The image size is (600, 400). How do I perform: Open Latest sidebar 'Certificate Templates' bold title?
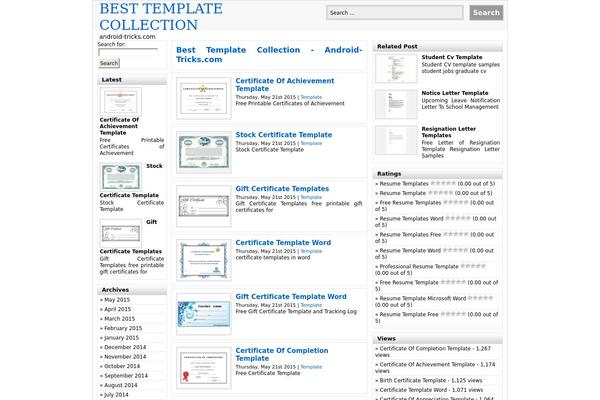[131, 251]
